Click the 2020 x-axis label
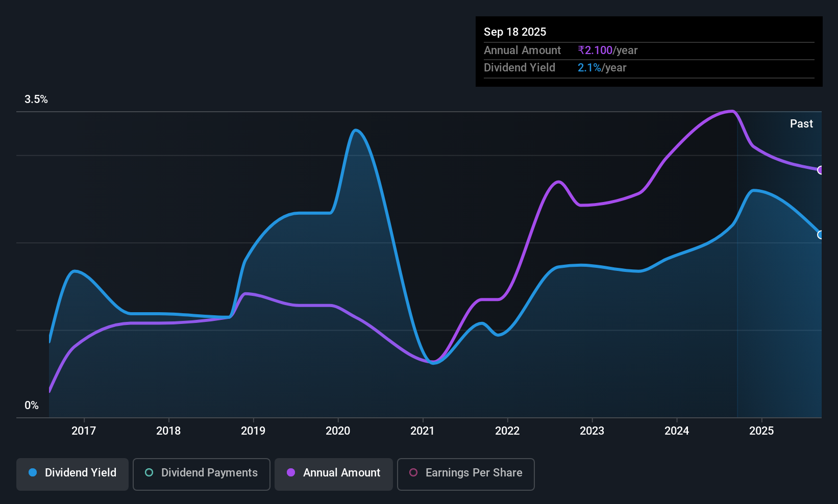 [x=338, y=431]
